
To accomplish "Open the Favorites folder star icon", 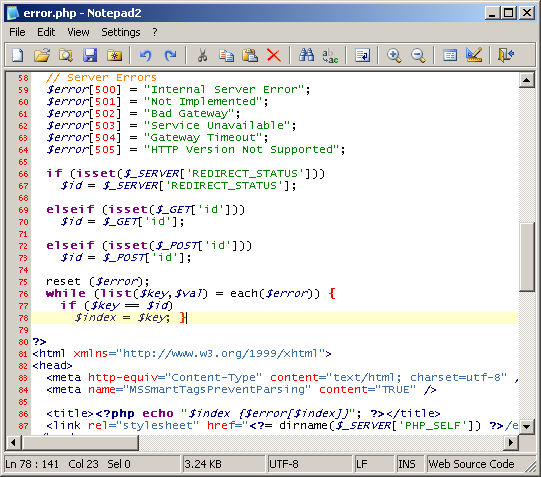I will [x=114, y=55].
